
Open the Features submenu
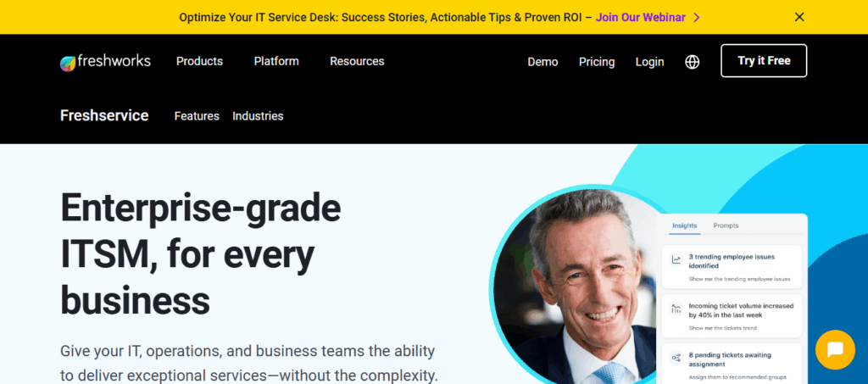coord(197,116)
